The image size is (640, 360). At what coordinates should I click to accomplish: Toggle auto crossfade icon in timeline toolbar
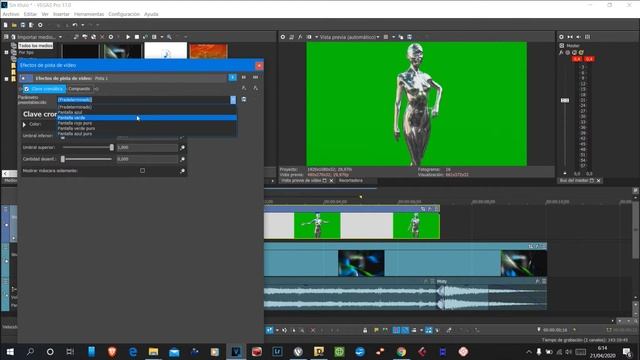click(x=404, y=330)
